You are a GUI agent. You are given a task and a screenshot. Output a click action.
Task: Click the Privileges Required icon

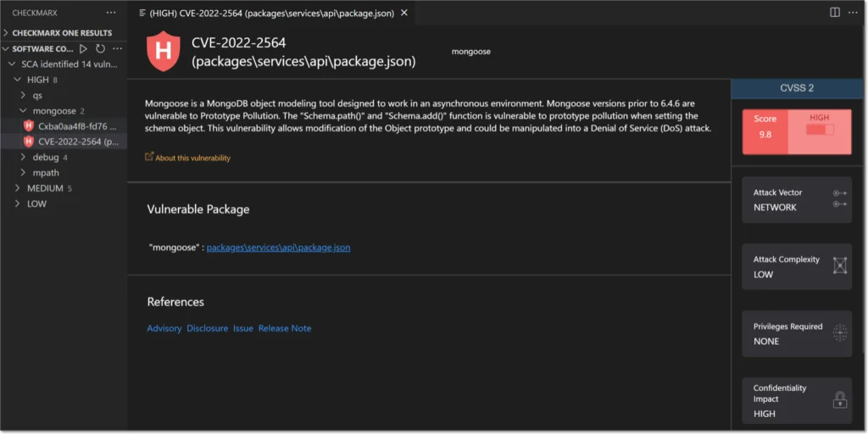click(840, 332)
